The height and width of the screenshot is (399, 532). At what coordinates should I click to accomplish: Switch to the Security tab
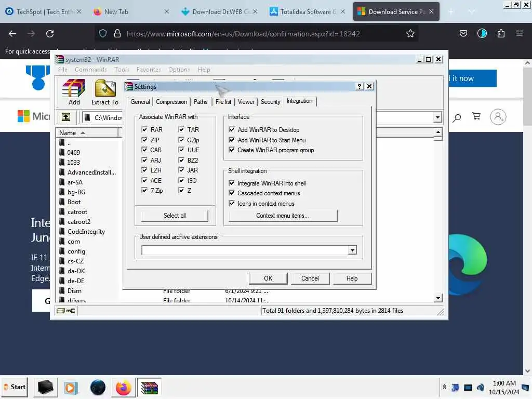pos(270,102)
